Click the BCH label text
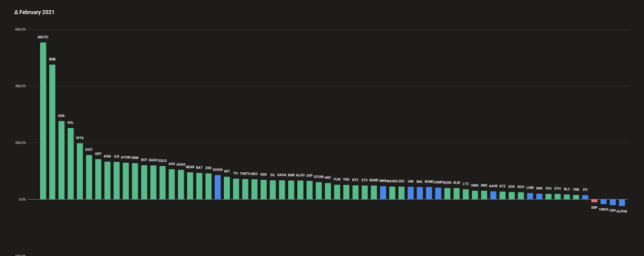 tap(521, 187)
